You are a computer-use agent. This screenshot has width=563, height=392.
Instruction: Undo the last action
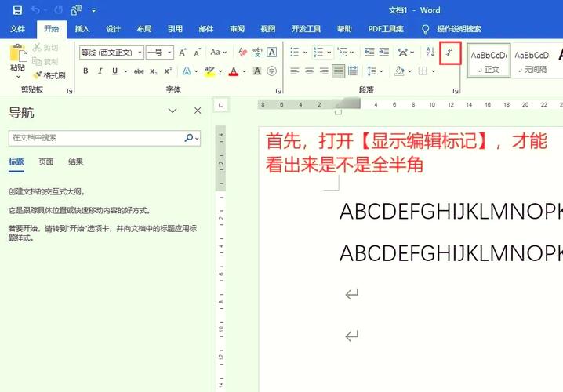click(35, 10)
